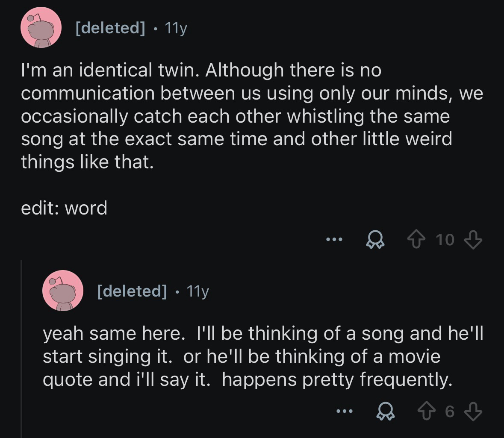Open the three-dot menu on the reply
Screen dimensions: 504x438
point(343,412)
